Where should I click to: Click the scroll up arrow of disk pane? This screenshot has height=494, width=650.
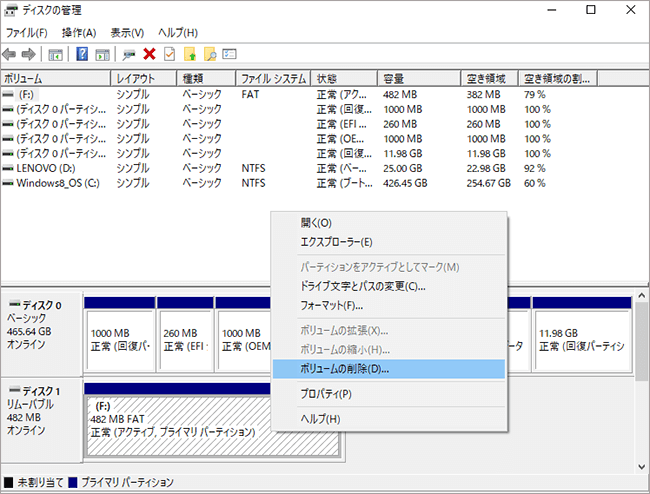(x=641, y=295)
